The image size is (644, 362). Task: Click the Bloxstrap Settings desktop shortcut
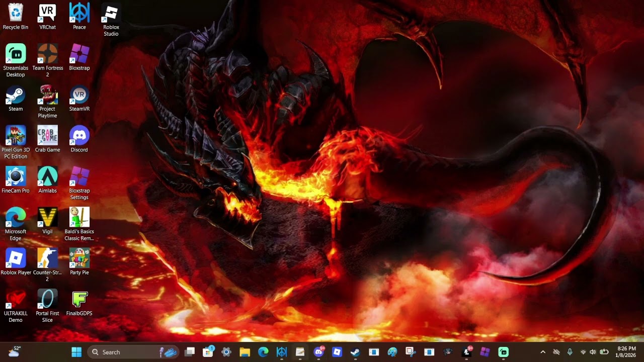(x=79, y=183)
